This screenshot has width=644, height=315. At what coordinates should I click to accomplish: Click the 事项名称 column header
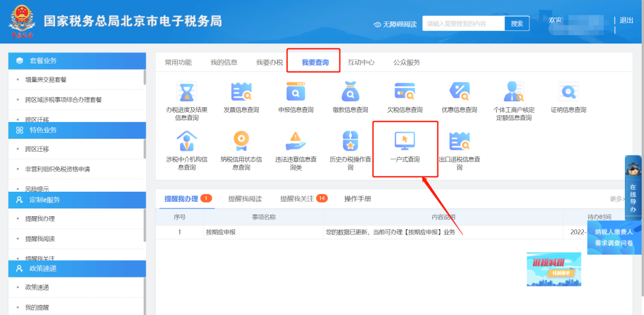pyautogui.click(x=264, y=217)
